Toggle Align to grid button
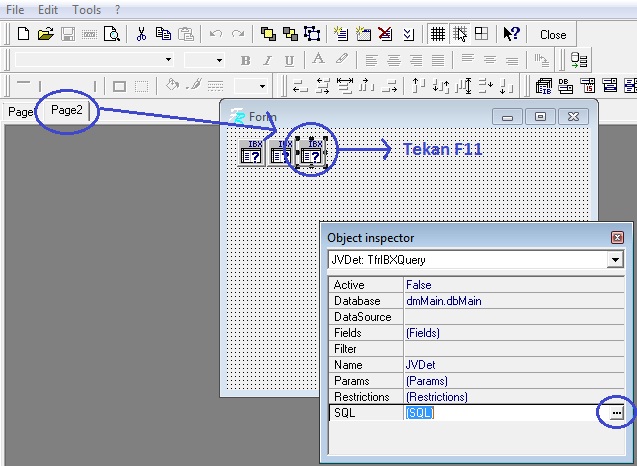 (459, 34)
